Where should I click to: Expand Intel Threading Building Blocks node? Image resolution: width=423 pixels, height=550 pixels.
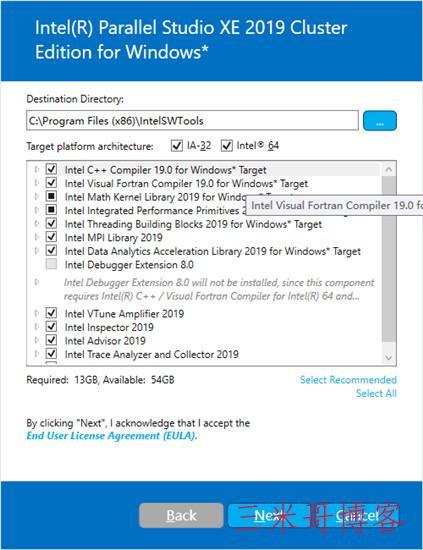[x=36, y=223]
